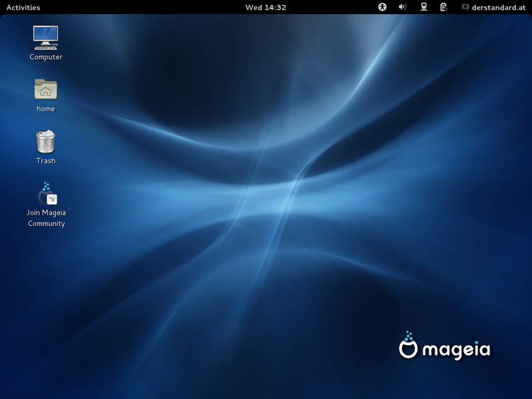
Task: Click the "Trash" text label
Action: [45, 161]
